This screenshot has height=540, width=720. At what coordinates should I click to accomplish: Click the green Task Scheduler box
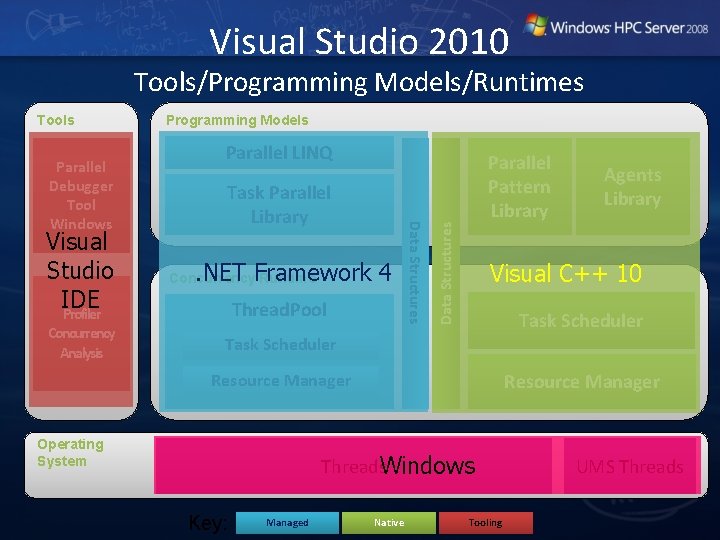point(581,321)
